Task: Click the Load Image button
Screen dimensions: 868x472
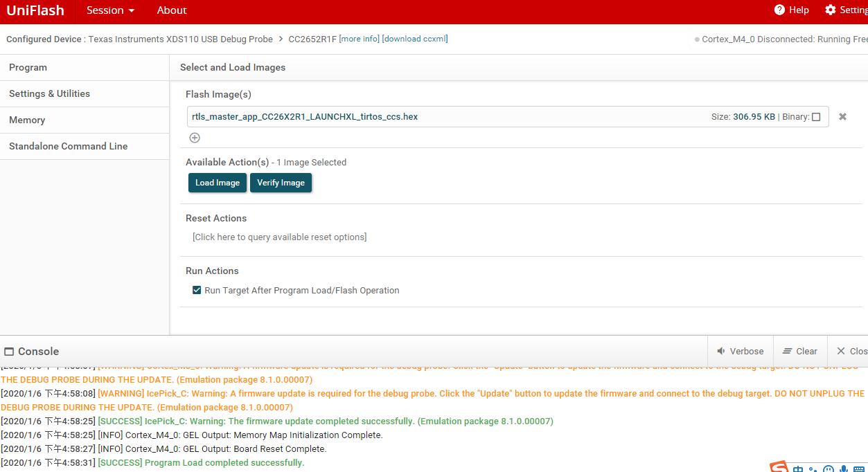Action: (218, 183)
